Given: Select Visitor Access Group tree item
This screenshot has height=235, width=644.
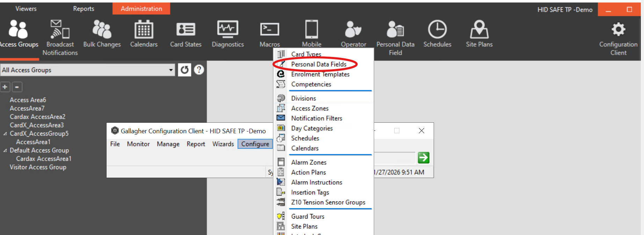Looking at the screenshot, I should [x=38, y=167].
